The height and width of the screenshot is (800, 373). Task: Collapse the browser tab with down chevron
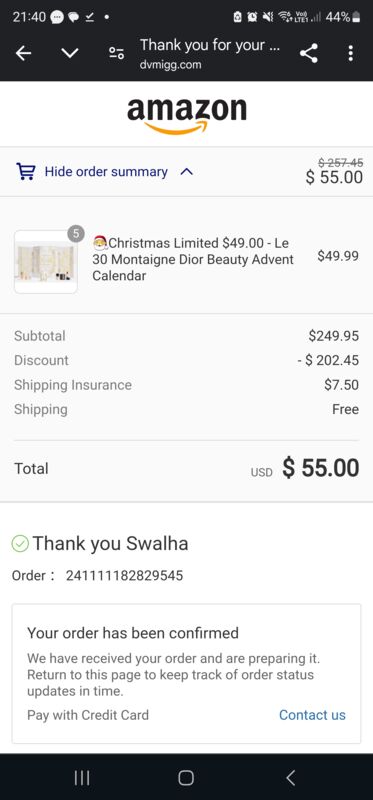(x=70, y=53)
